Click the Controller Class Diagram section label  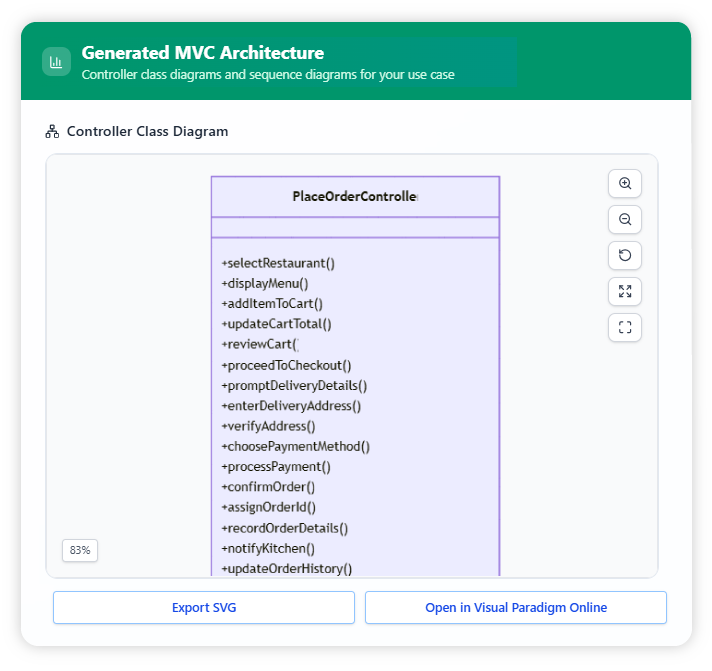(x=147, y=132)
